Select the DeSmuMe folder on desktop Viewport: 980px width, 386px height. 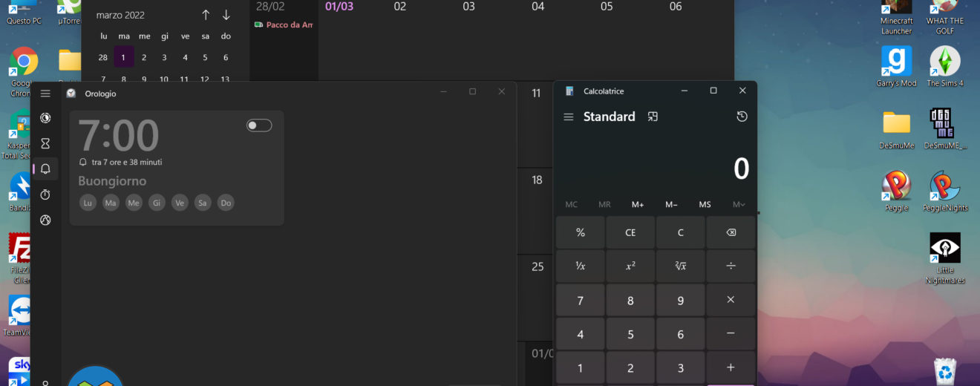[896, 130]
